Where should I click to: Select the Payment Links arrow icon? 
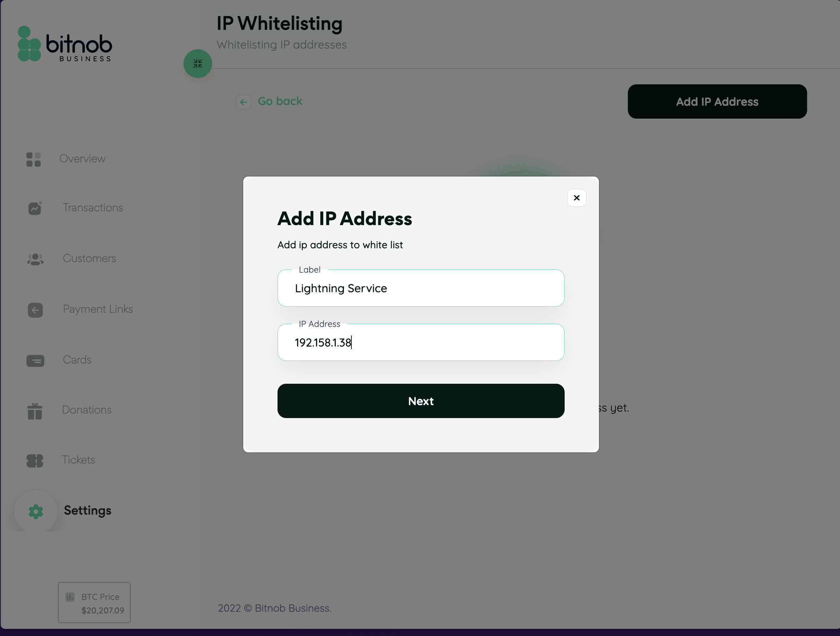(35, 310)
